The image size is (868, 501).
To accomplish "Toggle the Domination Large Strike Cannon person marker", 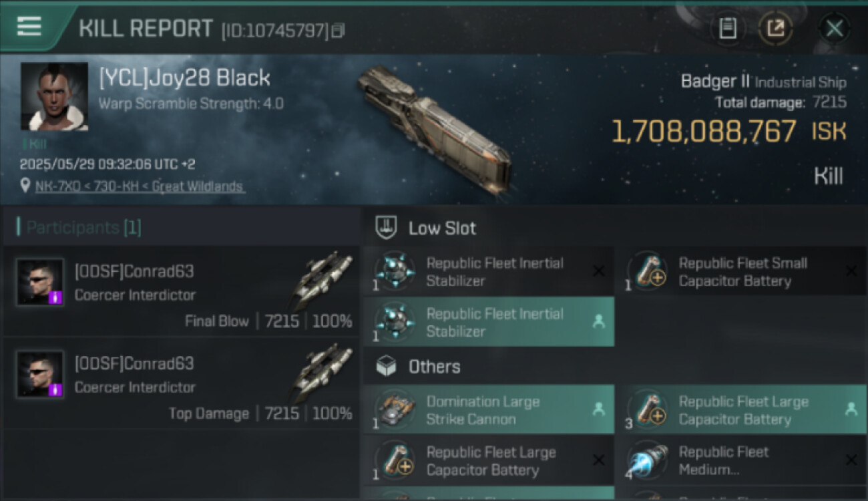I will tap(599, 409).
